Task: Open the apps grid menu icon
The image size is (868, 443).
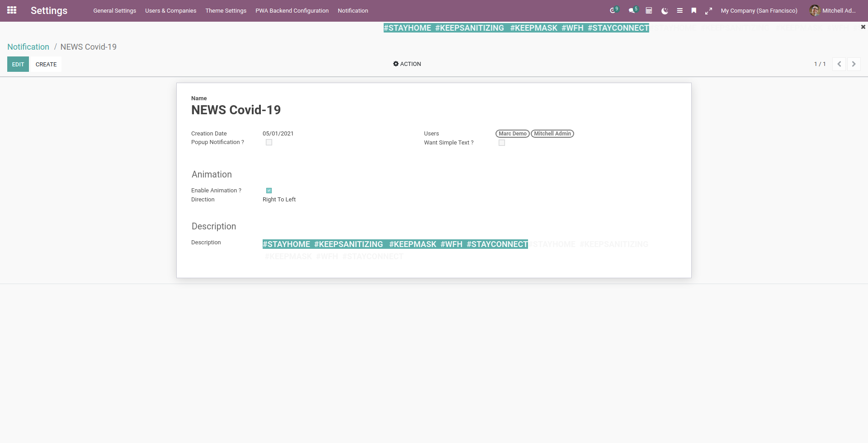Action: coord(12,10)
